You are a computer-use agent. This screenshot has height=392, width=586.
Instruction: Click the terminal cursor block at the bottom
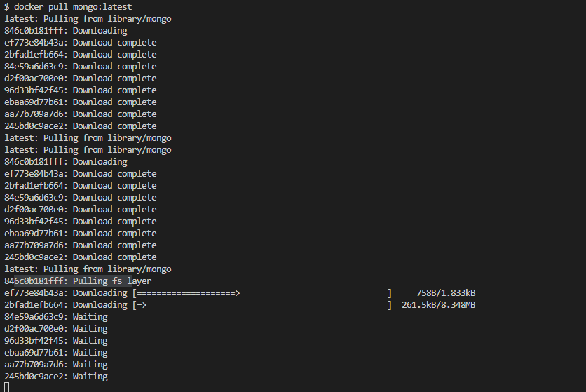click(7, 387)
